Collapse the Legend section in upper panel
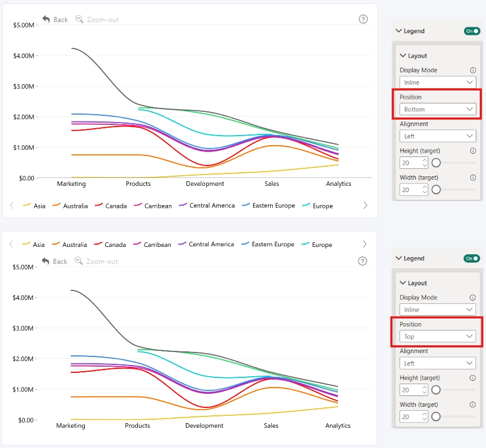 [x=399, y=31]
